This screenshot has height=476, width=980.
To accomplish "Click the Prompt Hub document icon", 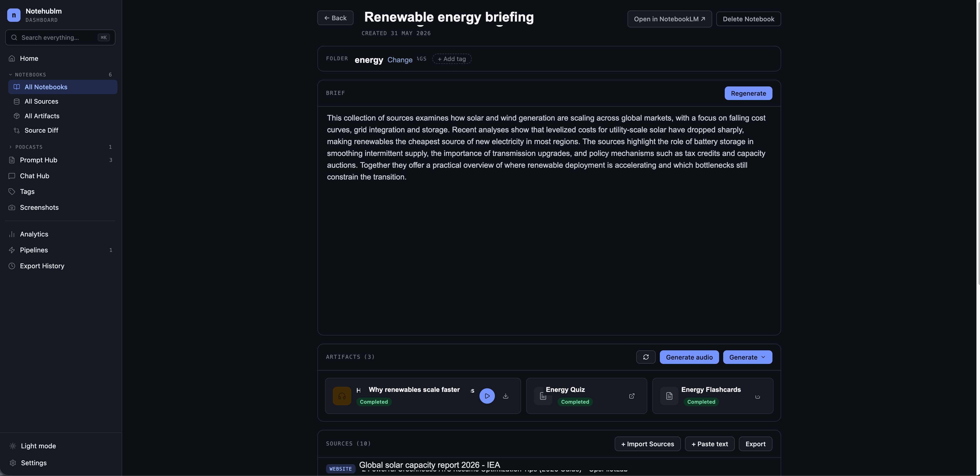I will click(x=12, y=160).
